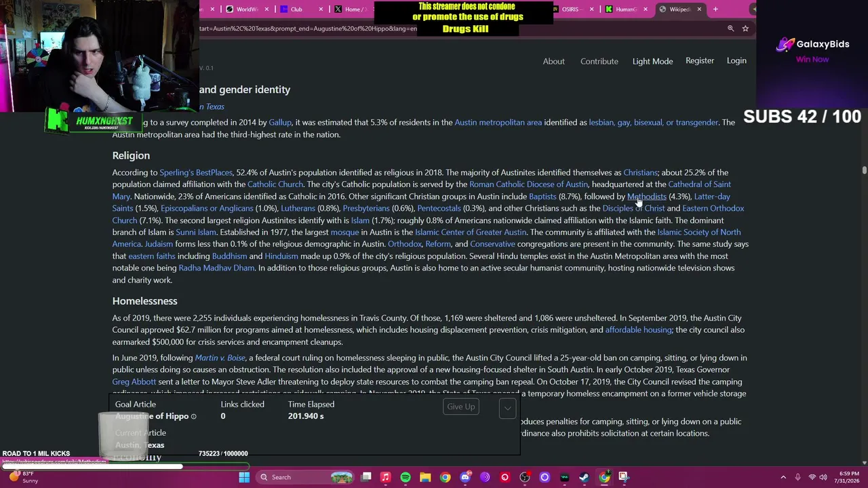Open the Sunni Islam link
Image resolution: width=868 pixels, height=488 pixels.
[196, 232]
